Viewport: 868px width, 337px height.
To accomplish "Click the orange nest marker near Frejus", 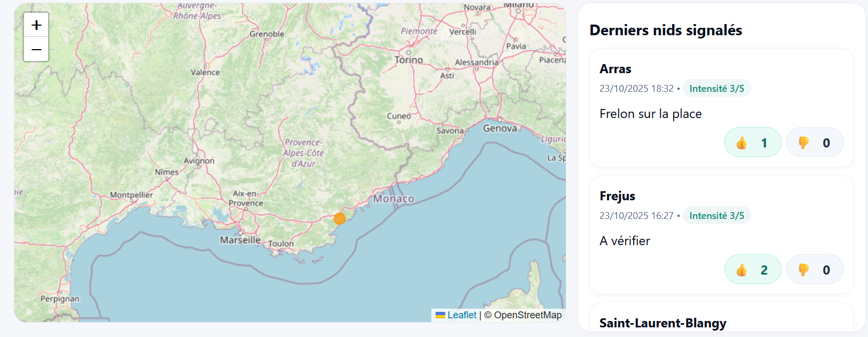I will tap(340, 218).
